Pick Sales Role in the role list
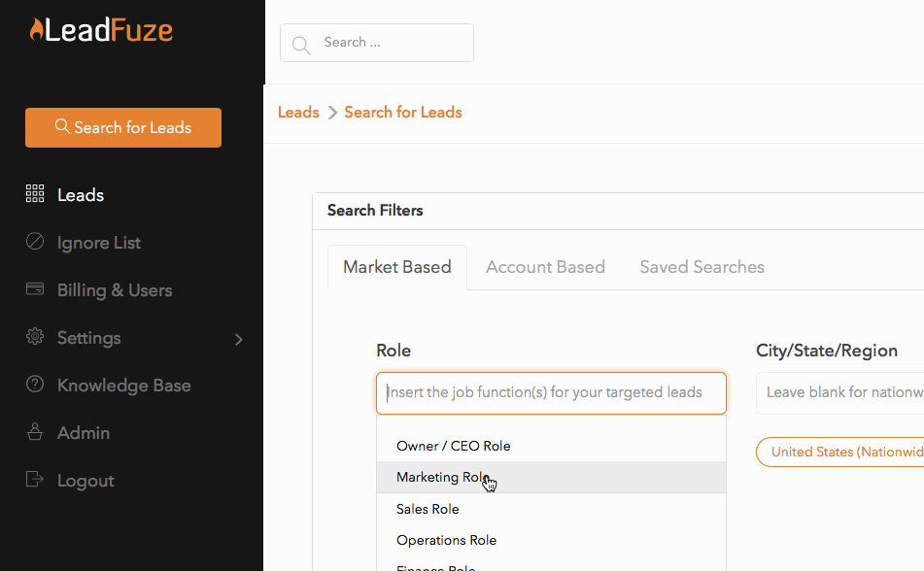Screen dimensions: 924x571 point(551,509)
